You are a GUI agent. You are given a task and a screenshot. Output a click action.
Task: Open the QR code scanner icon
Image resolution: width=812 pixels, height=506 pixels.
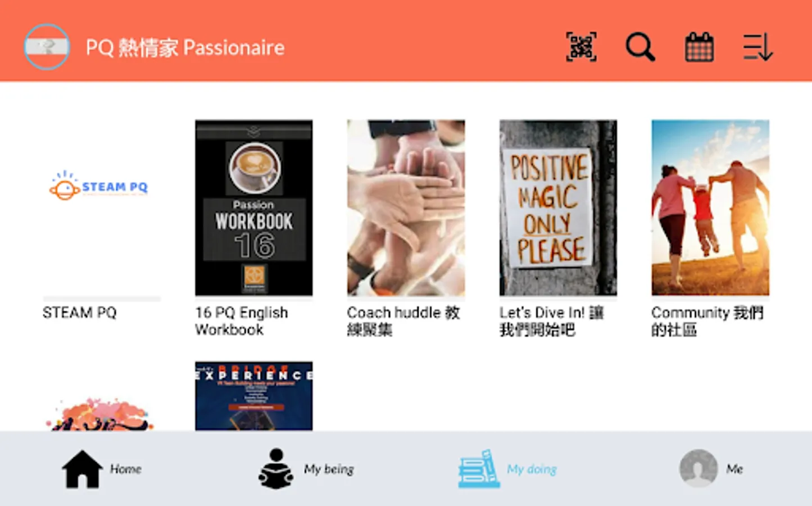pyautogui.click(x=581, y=47)
